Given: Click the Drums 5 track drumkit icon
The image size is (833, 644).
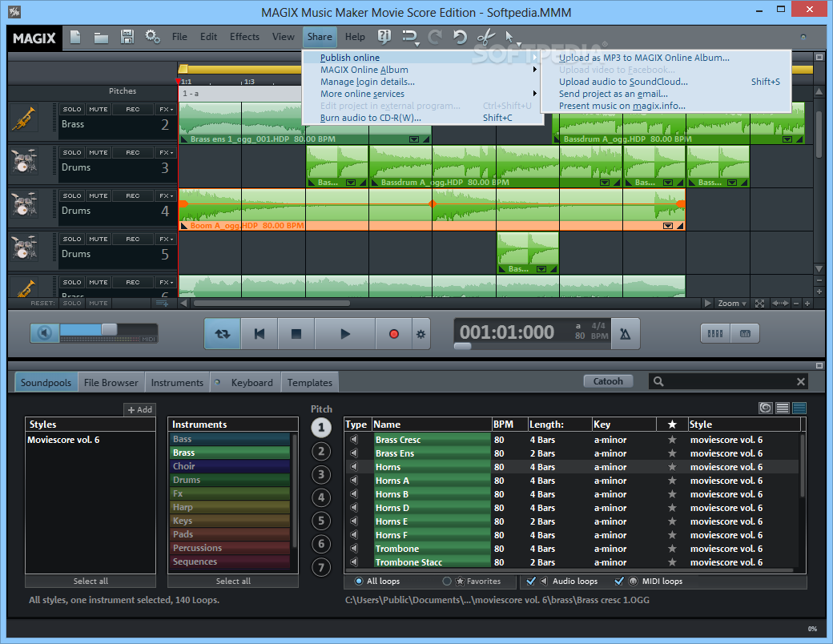Looking at the screenshot, I should [24, 248].
